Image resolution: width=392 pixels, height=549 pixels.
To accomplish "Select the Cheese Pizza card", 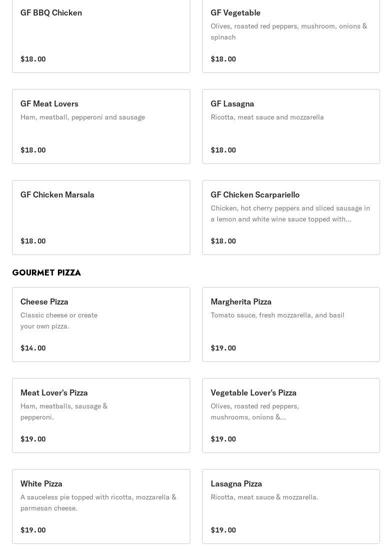I will (101, 324).
